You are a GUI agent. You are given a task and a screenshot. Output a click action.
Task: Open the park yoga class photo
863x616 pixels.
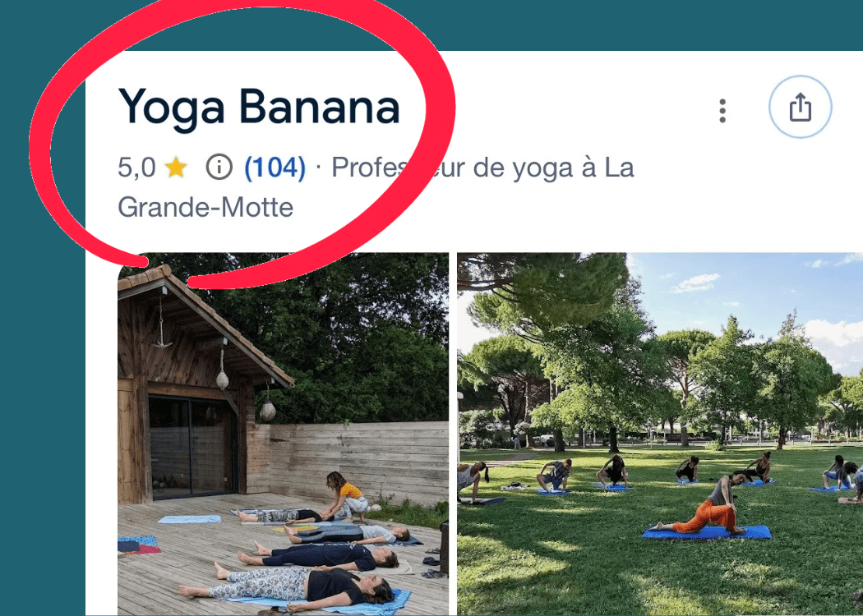(660, 434)
